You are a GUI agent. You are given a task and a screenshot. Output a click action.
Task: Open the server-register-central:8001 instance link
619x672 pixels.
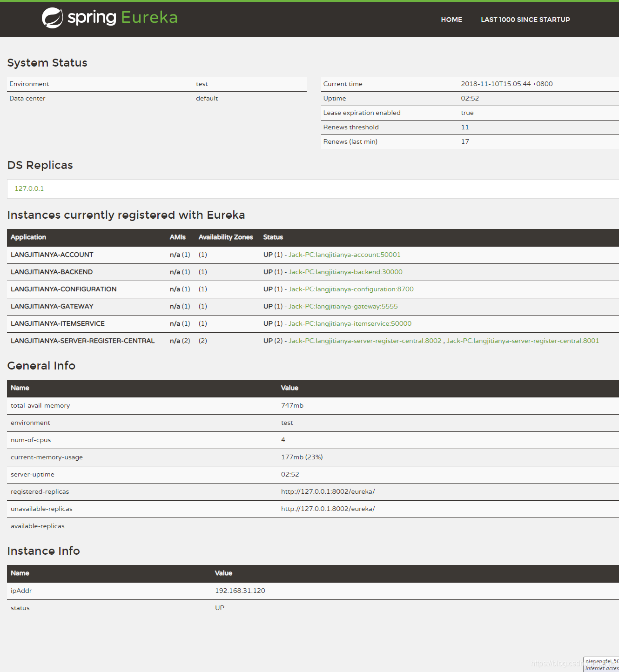(x=523, y=341)
